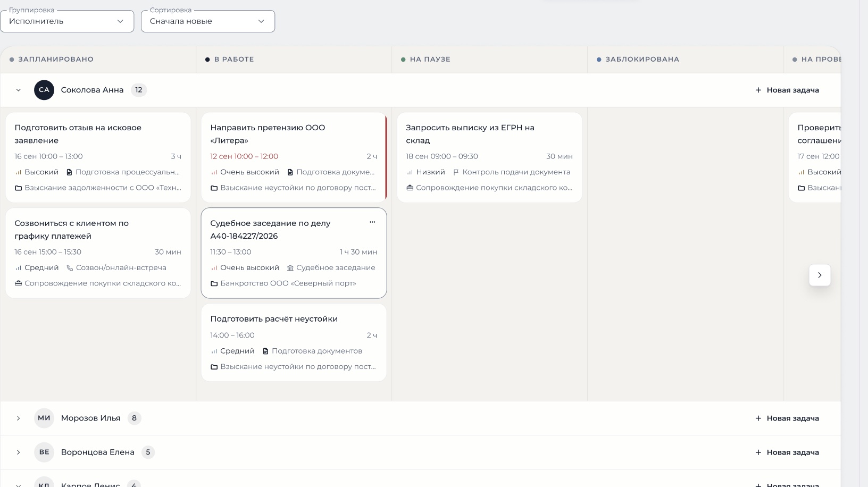The width and height of the screenshot is (868, 487).
Task: Click the МИ avatar of Морозов Илья
Action: 44,418
